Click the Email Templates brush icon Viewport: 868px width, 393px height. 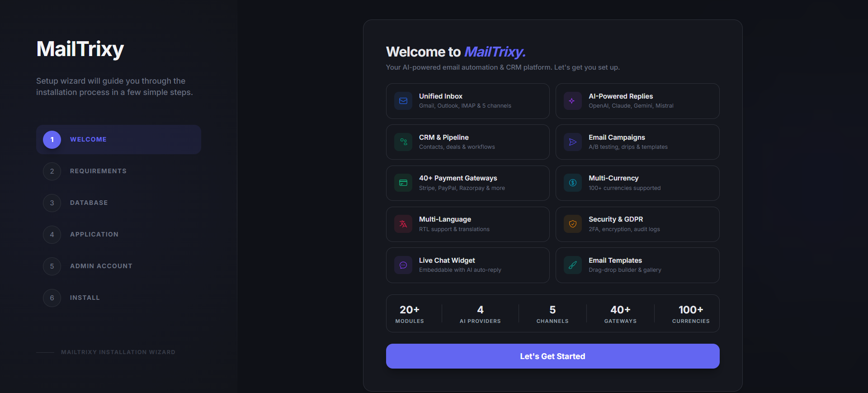tap(572, 265)
